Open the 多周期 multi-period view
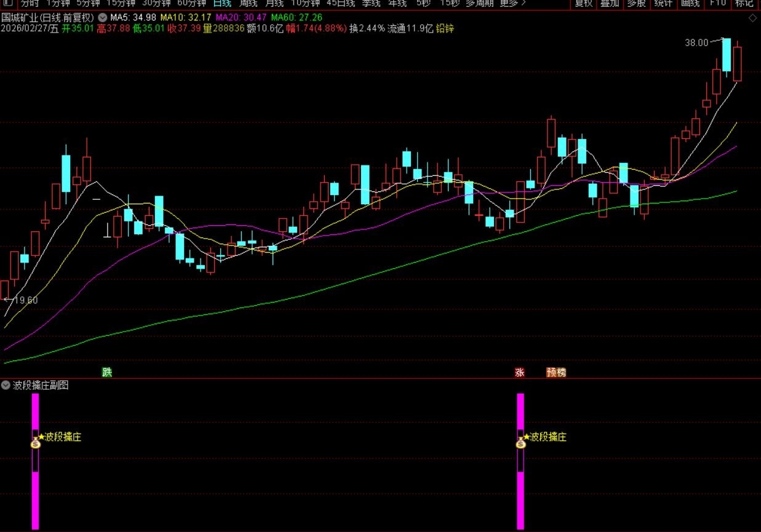761x532 pixels. [480, 3]
